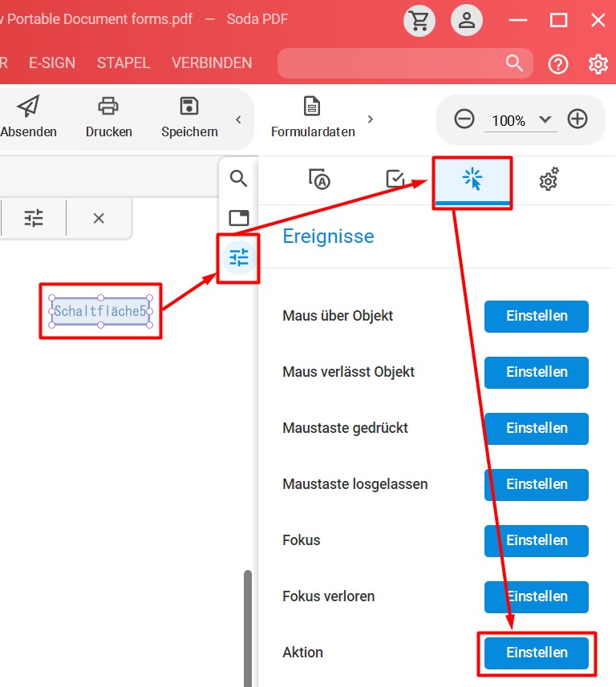Viewport: 616px width, 687px height.
Task: Open the user account profile icon
Action: [x=467, y=20]
